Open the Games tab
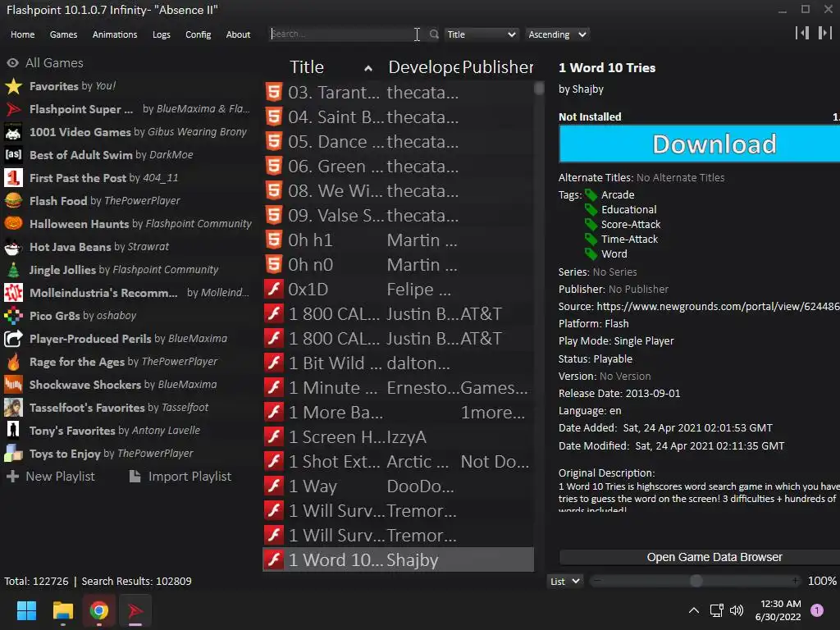Image resolution: width=840 pixels, height=630 pixels. point(63,34)
